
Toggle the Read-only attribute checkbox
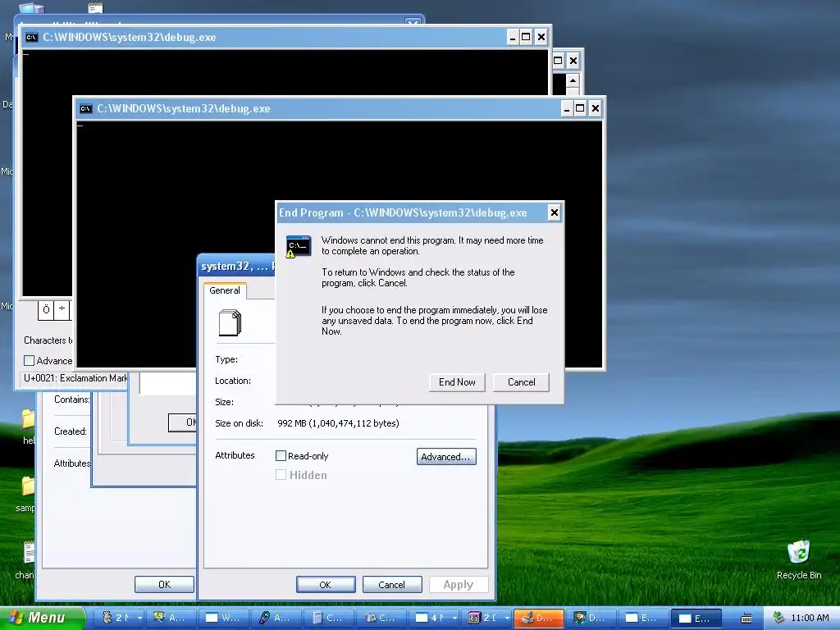click(281, 456)
